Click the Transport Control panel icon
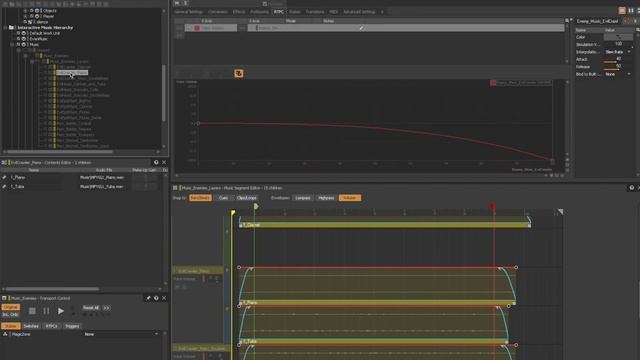Image resolution: width=640 pixels, height=360 pixels. point(4,298)
